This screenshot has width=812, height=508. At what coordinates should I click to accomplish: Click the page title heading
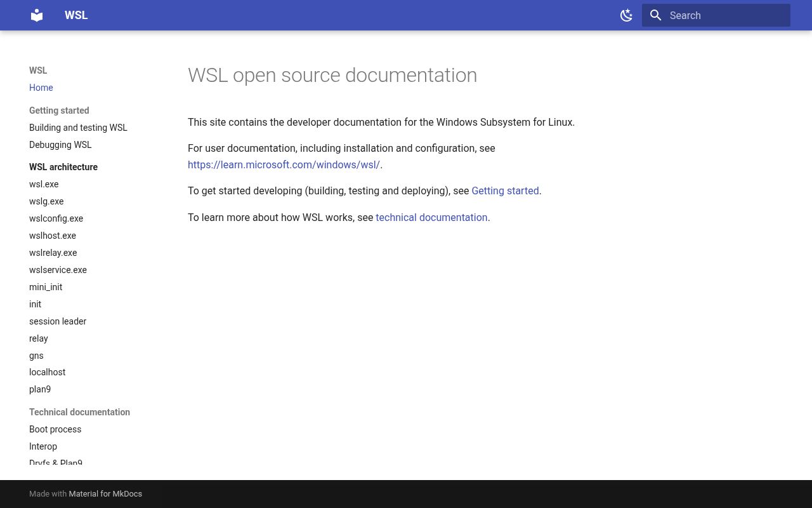point(332,75)
